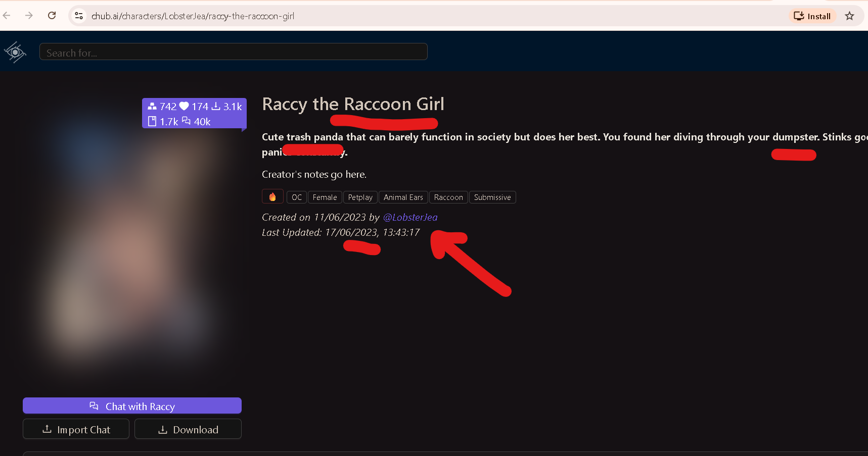Click the browser forward arrow
This screenshot has width=868, height=456.
tap(29, 16)
